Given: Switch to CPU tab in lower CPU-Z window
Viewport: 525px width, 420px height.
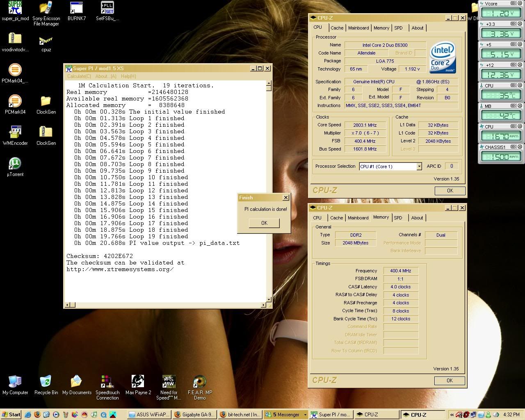Looking at the screenshot, I should pos(317,218).
